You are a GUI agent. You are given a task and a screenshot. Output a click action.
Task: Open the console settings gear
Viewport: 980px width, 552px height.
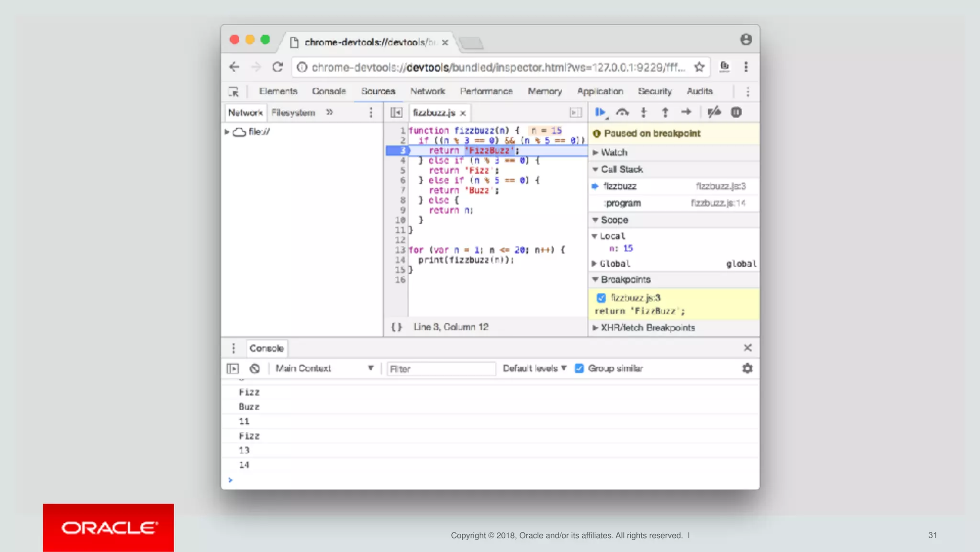pos(747,368)
